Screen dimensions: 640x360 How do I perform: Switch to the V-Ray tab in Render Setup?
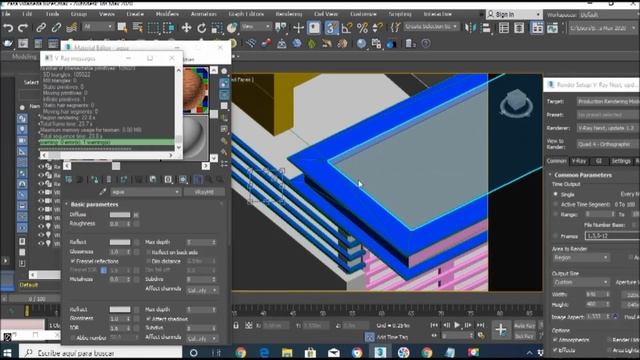(x=579, y=161)
